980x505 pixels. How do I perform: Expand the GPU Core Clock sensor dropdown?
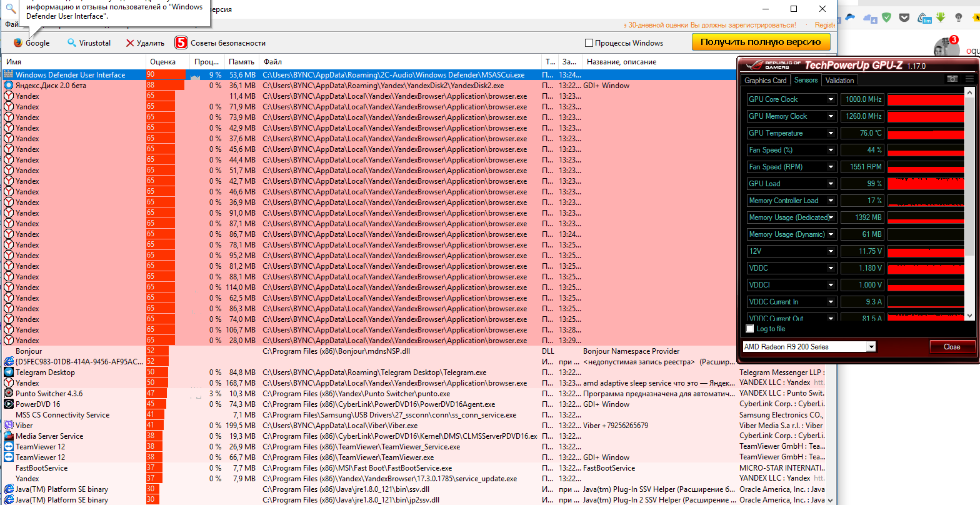[x=831, y=99]
